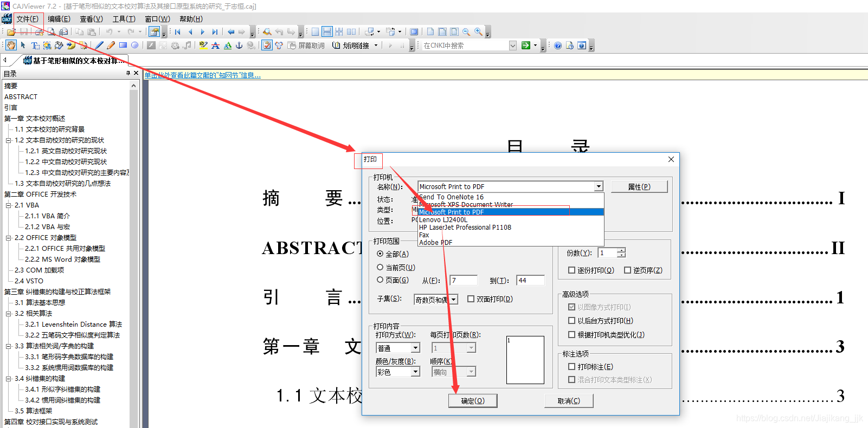Click the 屏幕取词 toolbar button
Image resolution: width=868 pixels, height=428 pixels.
(306, 46)
